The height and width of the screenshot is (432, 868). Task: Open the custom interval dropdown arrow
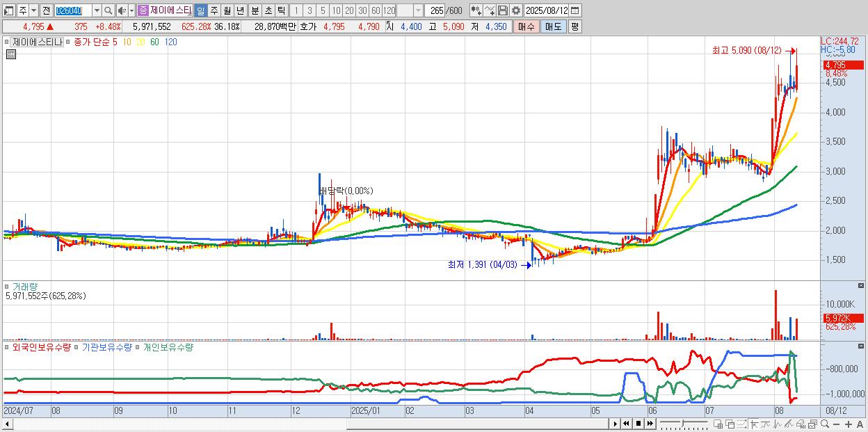pos(418,11)
